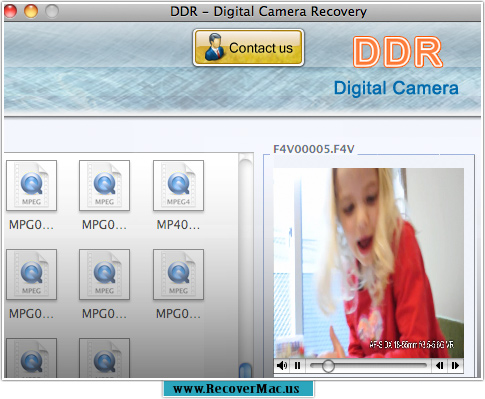Select the first file icon in the bottom row
The image size is (485, 399).
pos(31,358)
